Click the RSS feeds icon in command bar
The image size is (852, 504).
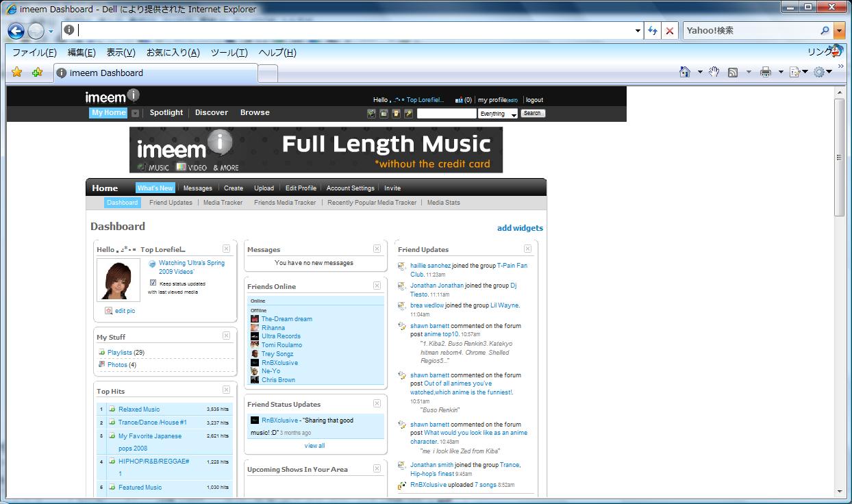pos(733,72)
